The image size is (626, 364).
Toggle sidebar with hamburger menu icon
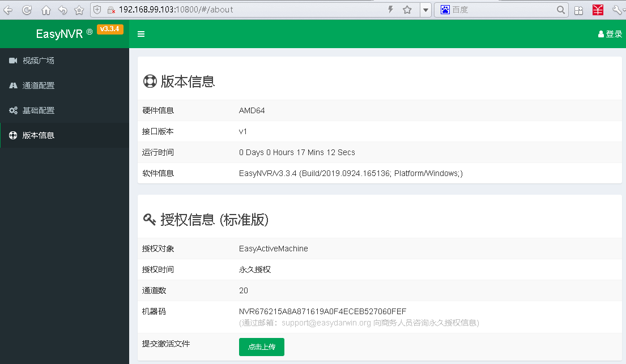pos(141,34)
